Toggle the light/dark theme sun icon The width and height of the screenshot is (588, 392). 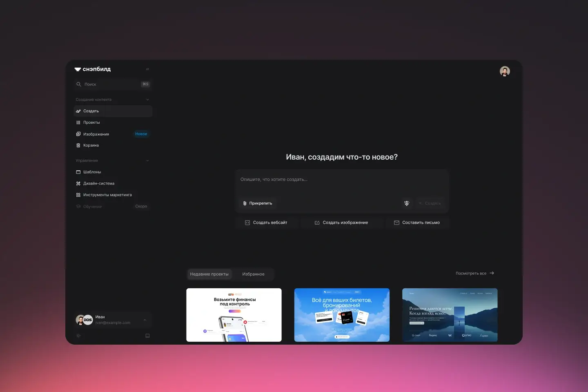pyautogui.click(x=78, y=336)
